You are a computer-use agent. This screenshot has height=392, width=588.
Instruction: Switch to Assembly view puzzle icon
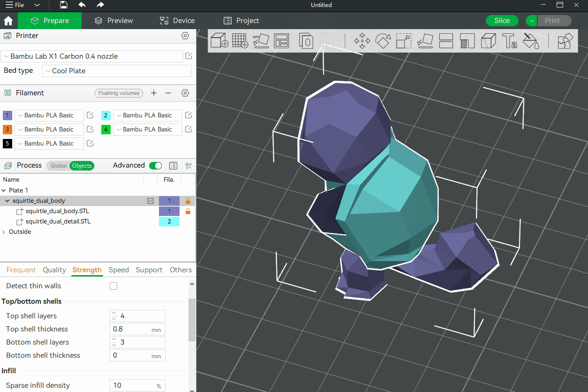click(565, 41)
